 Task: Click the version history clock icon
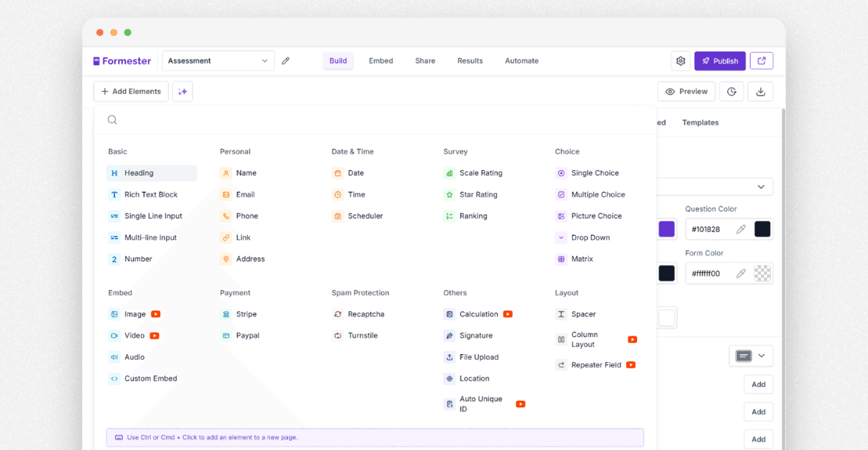pyautogui.click(x=731, y=91)
